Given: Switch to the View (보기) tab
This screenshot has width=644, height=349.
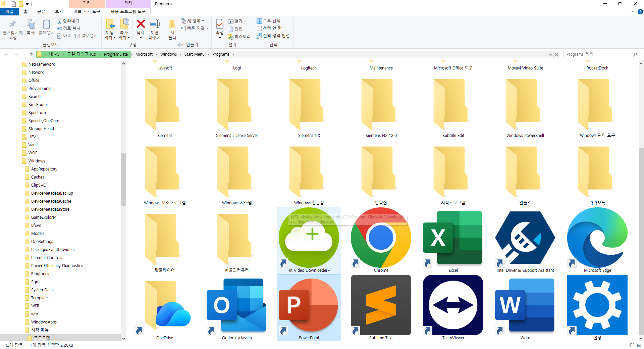Looking at the screenshot, I should pyautogui.click(x=59, y=11).
